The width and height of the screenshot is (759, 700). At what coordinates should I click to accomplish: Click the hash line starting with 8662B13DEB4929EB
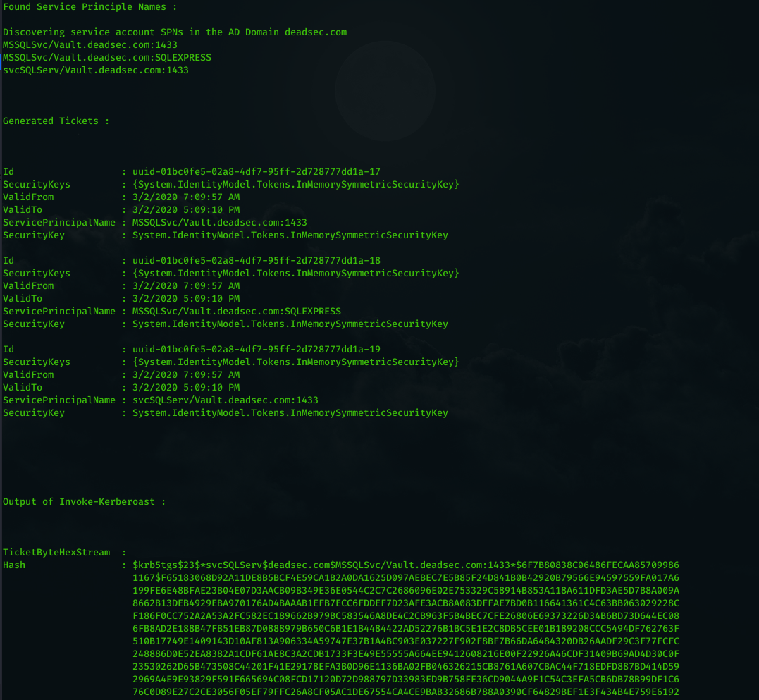point(406,603)
